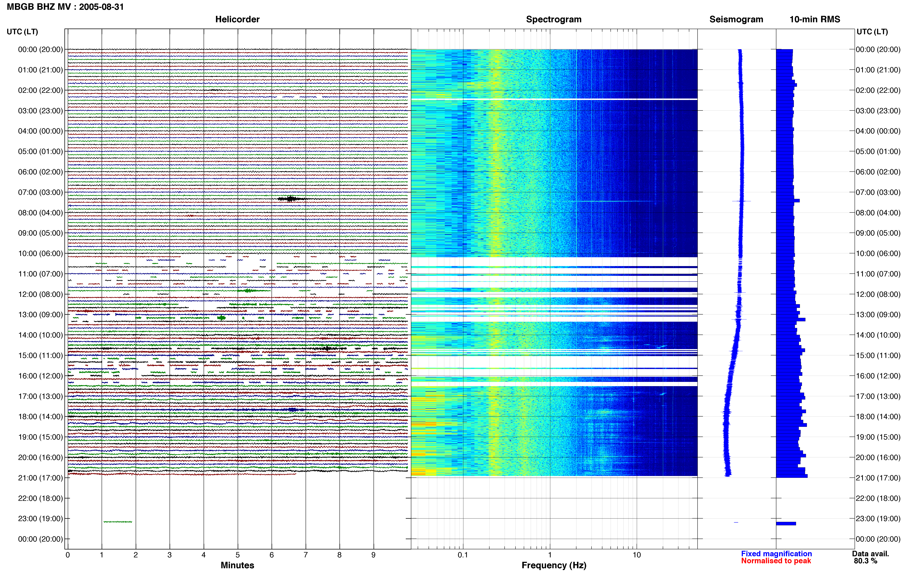Click the left '21:00 (17:00)' time label
This screenshot has height=578, width=924.
(x=41, y=478)
